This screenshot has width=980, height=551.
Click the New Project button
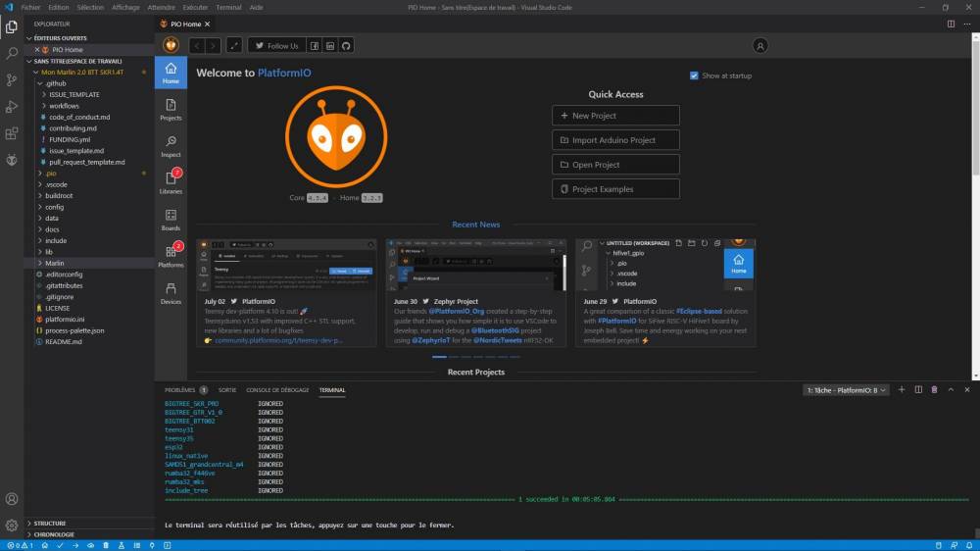pos(615,116)
